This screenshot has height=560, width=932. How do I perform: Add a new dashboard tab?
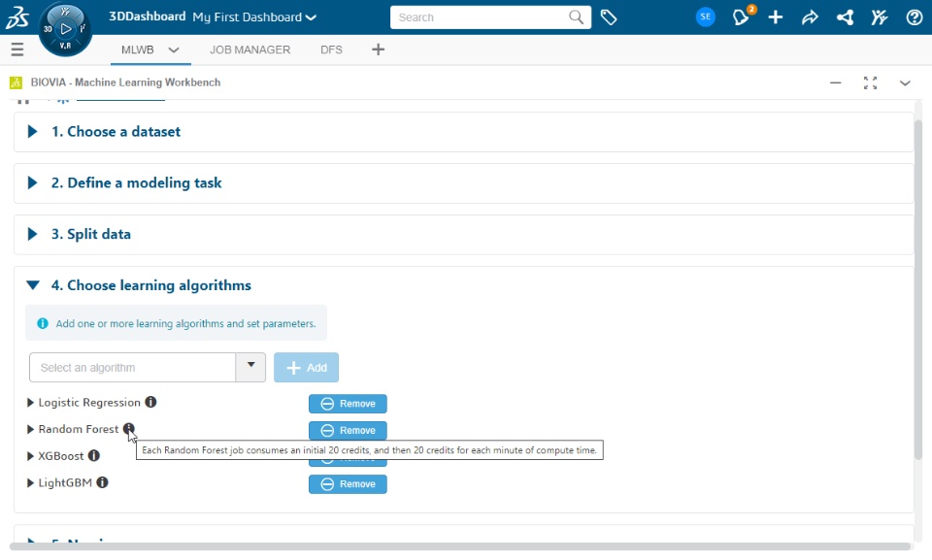(378, 49)
